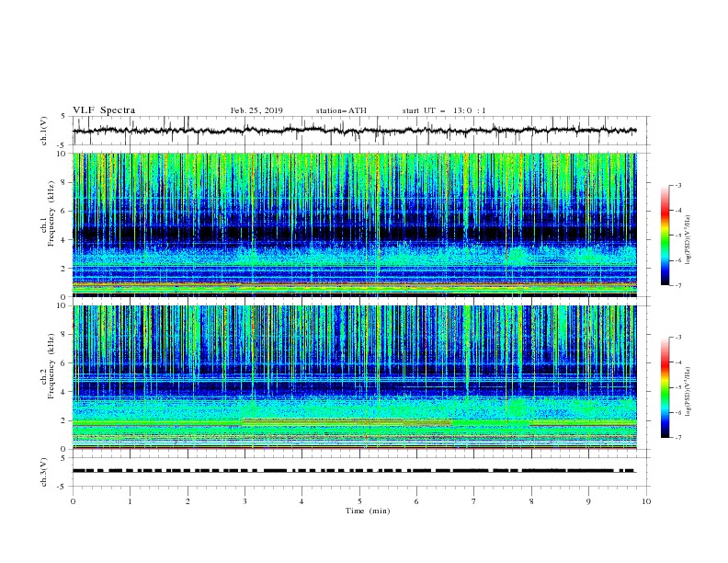Click the "-3" tick on the ch.2 colorbar
The image size is (728, 563).
678,338
